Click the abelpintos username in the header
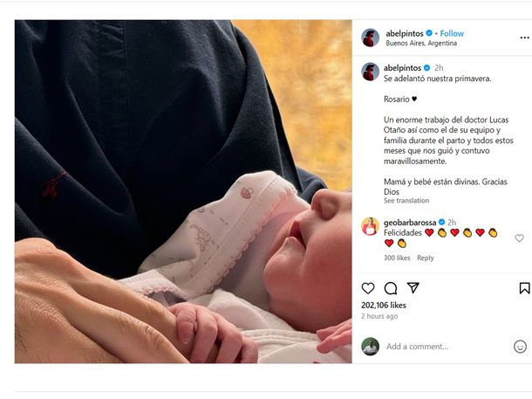 tap(404, 33)
